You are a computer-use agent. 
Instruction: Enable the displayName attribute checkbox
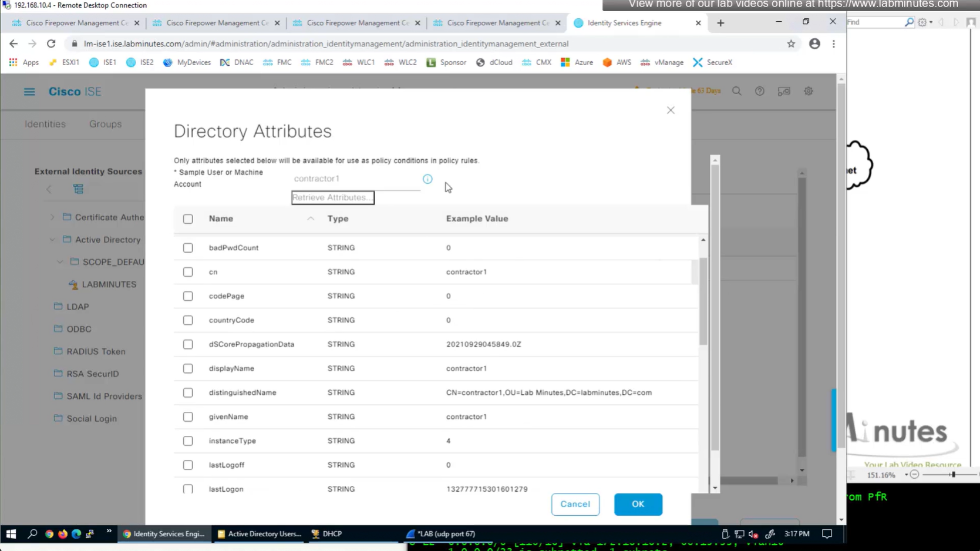[x=188, y=369]
